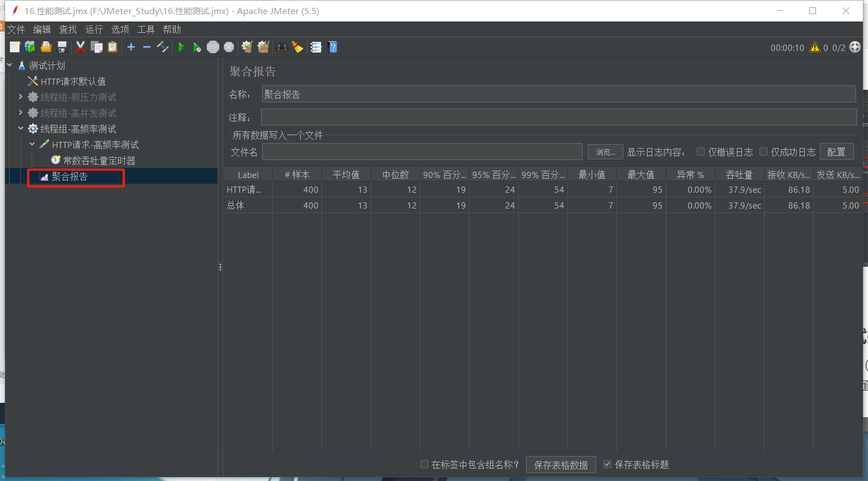Click the remote engines globe icon
Viewport: 868px width, 481px height.
(x=855, y=47)
